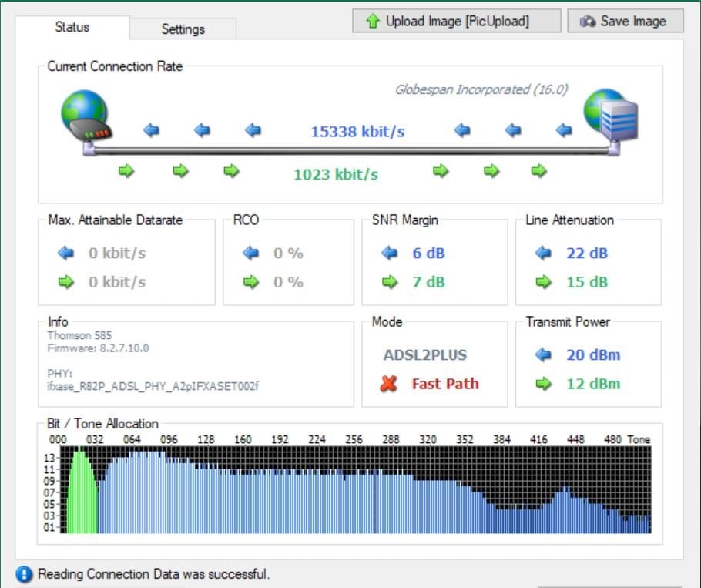Click blue downstream arrow in Transmit Power
The width and height of the screenshot is (701, 588).
click(x=543, y=354)
